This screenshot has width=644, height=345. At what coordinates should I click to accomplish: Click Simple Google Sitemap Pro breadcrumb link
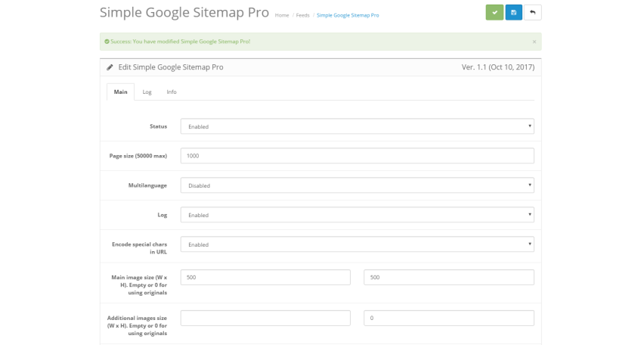(348, 15)
